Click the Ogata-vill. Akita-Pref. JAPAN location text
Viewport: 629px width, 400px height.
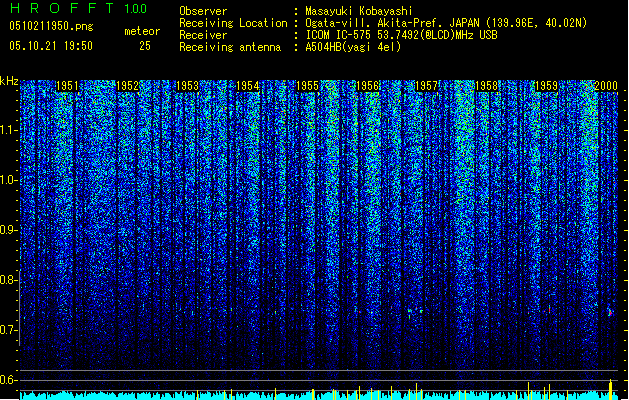coord(446,23)
